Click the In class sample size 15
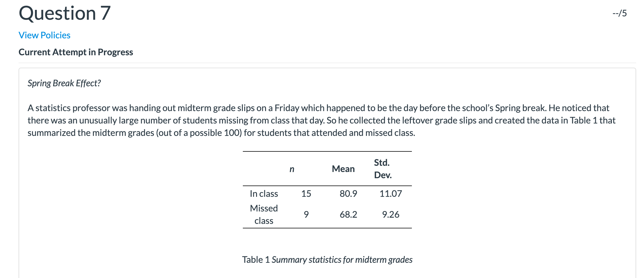 (x=306, y=194)
